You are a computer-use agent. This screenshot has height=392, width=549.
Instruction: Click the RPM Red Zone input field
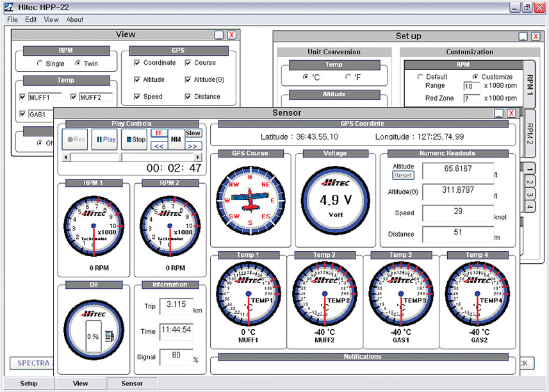[x=471, y=99]
